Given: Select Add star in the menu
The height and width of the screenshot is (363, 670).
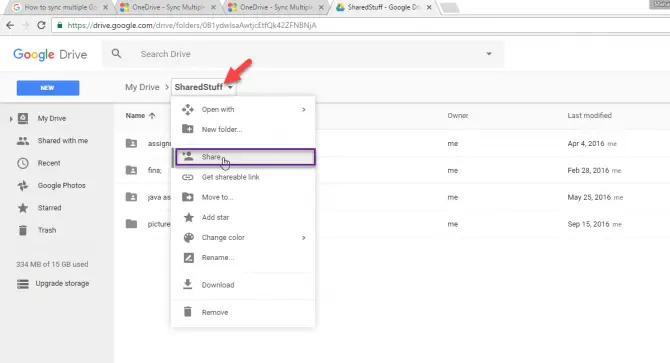Looking at the screenshot, I should tap(243, 217).
